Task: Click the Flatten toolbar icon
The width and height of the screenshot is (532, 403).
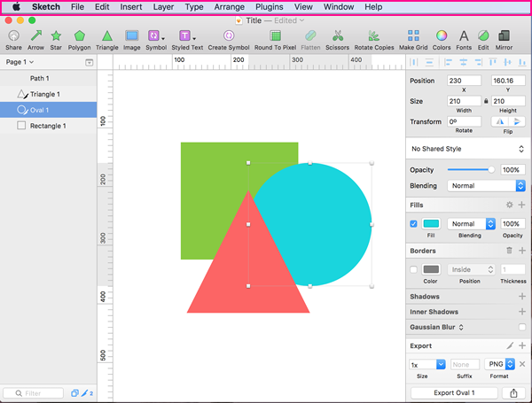Action: coord(310,36)
